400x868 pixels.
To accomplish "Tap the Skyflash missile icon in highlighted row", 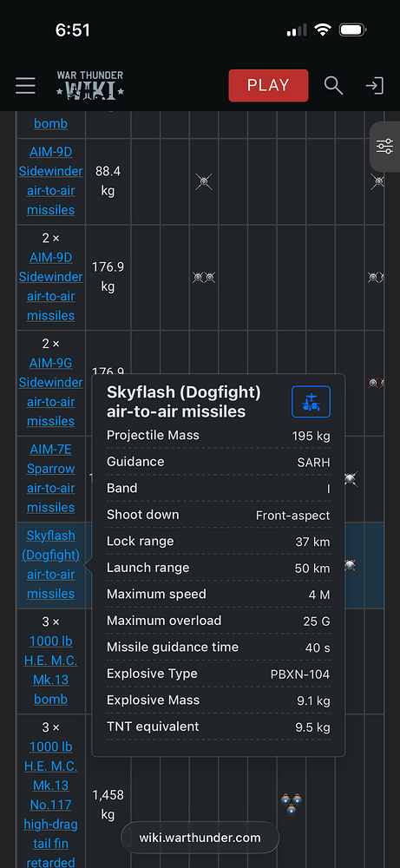I will (x=351, y=565).
